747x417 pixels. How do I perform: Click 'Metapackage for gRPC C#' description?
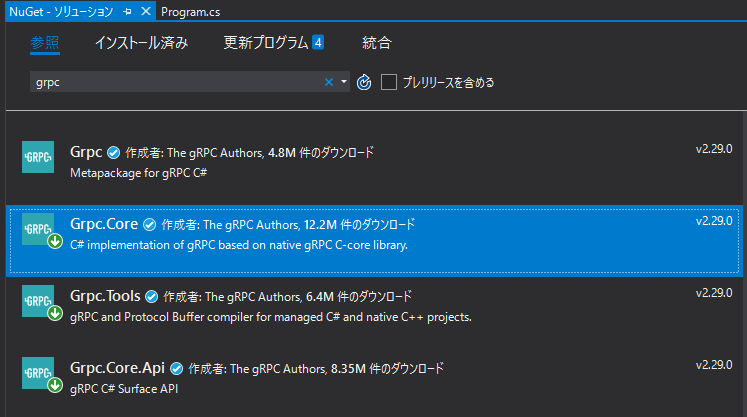pos(139,173)
